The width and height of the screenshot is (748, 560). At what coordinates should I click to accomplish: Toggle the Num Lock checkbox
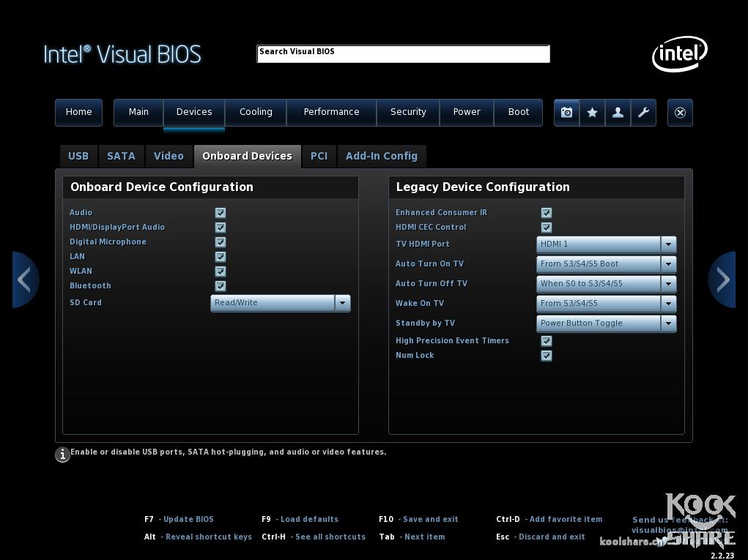[x=547, y=356]
